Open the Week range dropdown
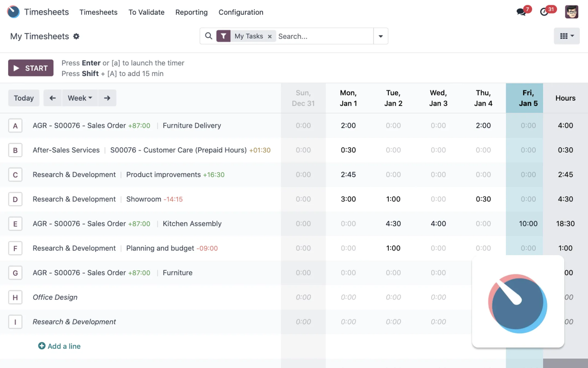This screenshot has width=588, height=368. click(80, 98)
